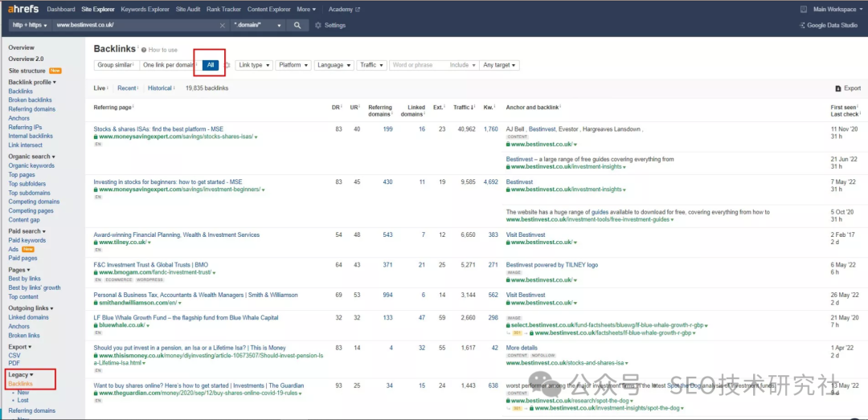Click the Export file icon
The height and width of the screenshot is (420, 868).
837,88
